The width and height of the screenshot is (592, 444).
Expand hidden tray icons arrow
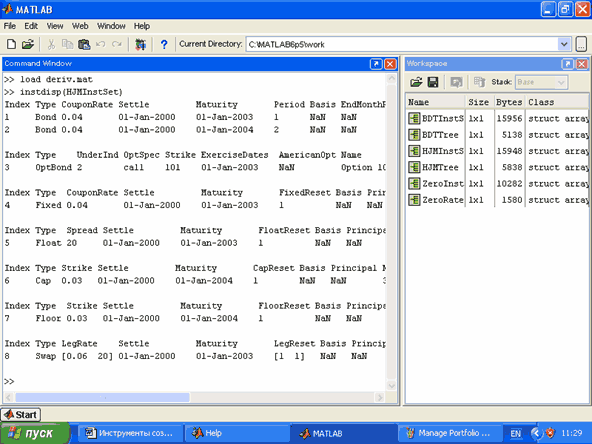(536, 433)
